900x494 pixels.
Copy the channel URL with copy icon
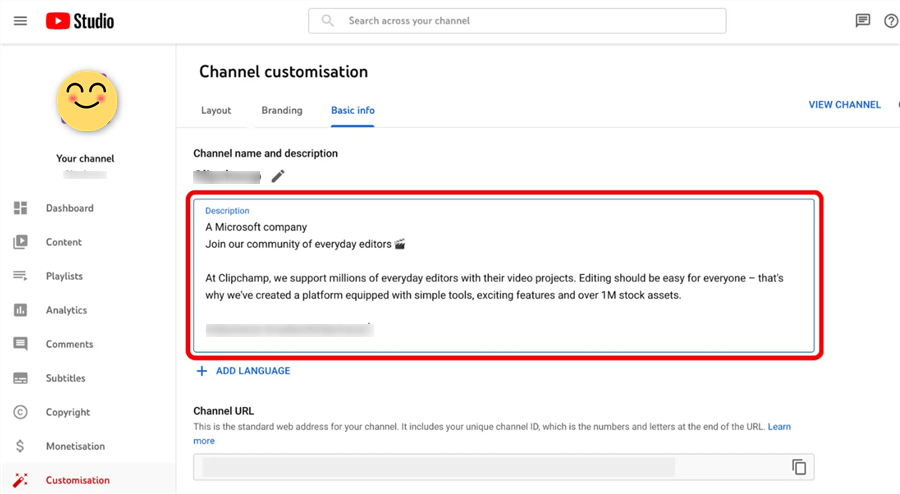pos(799,467)
